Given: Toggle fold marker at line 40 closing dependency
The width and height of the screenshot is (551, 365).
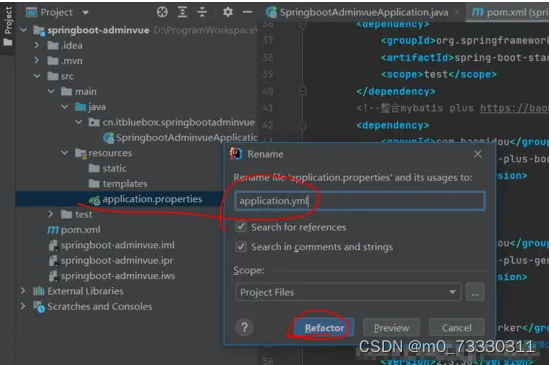Looking at the screenshot, I should point(303,91).
